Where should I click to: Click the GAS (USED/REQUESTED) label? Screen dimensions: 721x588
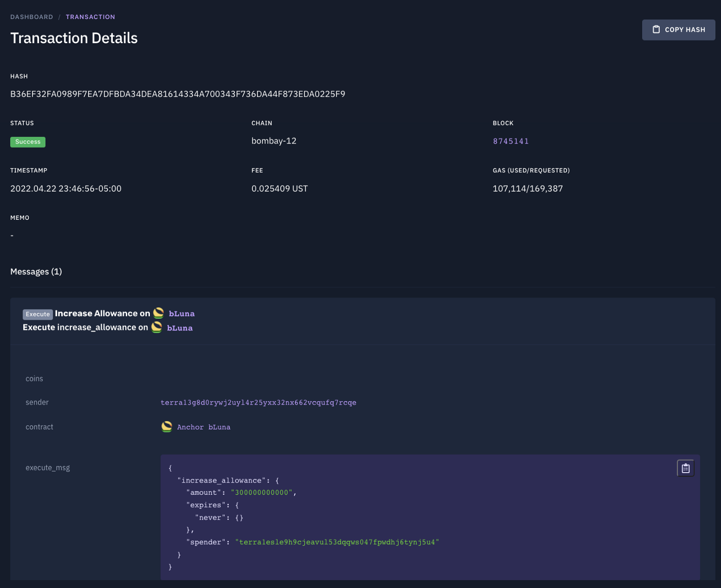531,170
